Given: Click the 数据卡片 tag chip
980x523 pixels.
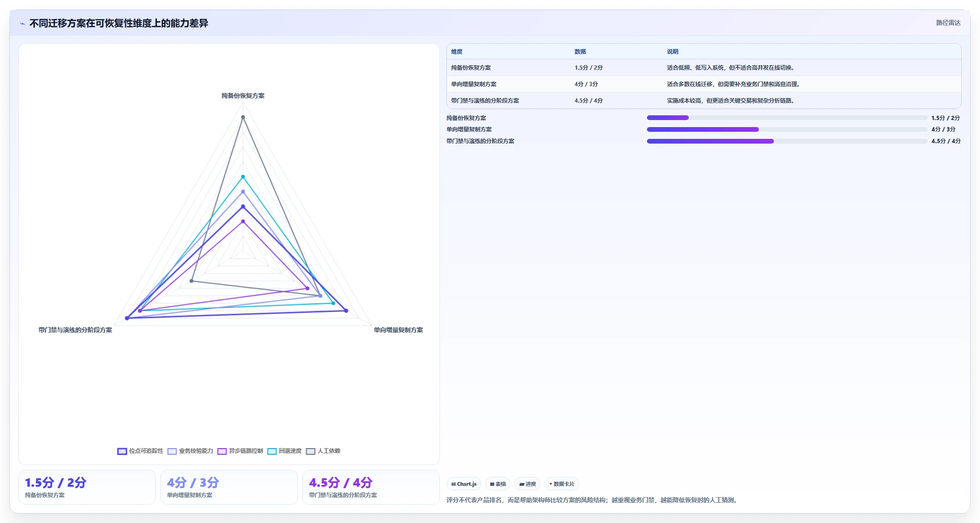Looking at the screenshot, I should tap(562, 484).
